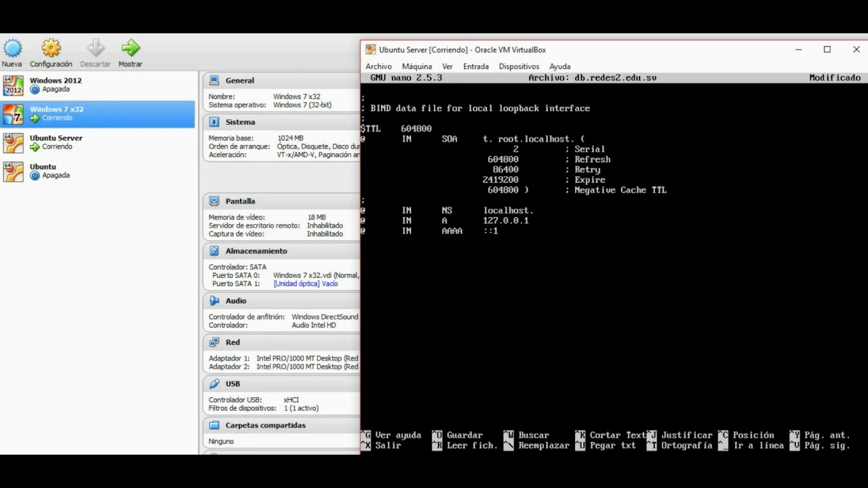Click the USB section icon
The width and height of the screenshot is (868, 488).
point(214,383)
